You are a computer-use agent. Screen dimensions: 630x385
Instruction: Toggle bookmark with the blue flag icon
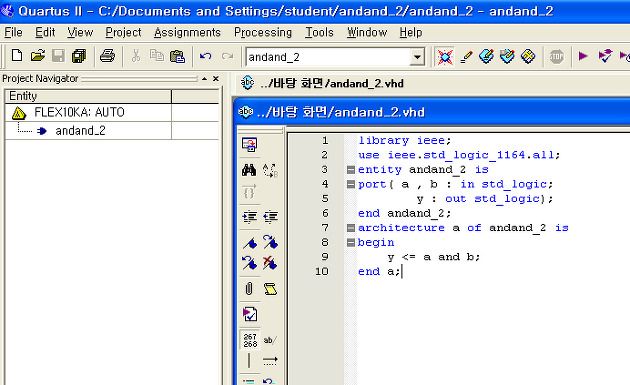click(250, 243)
